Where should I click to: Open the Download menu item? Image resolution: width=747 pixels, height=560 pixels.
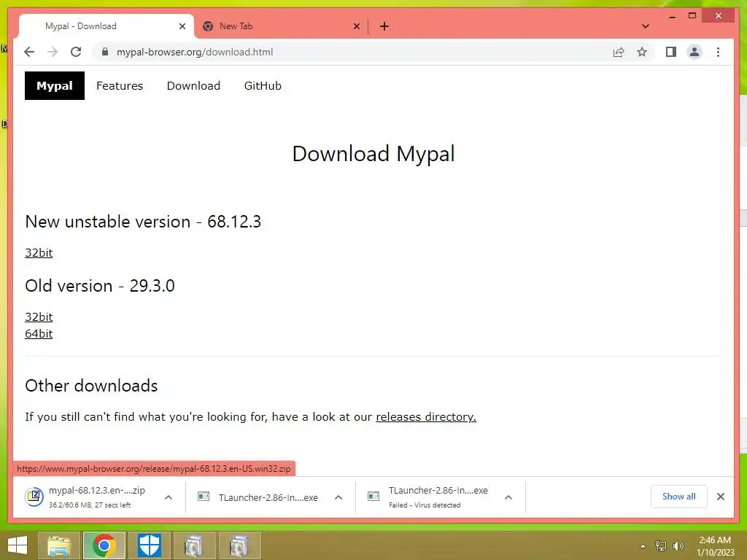coord(193,86)
